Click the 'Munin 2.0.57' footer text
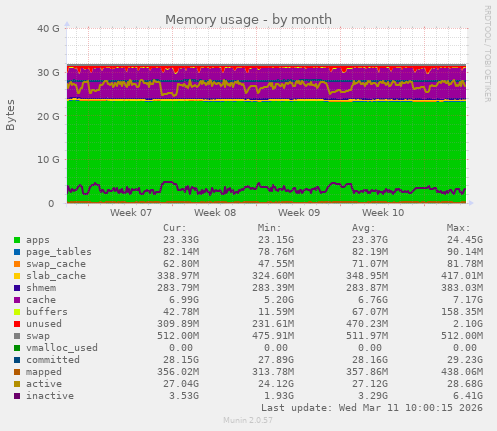This screenshot has width=497, height=431. tap(248, 420)
